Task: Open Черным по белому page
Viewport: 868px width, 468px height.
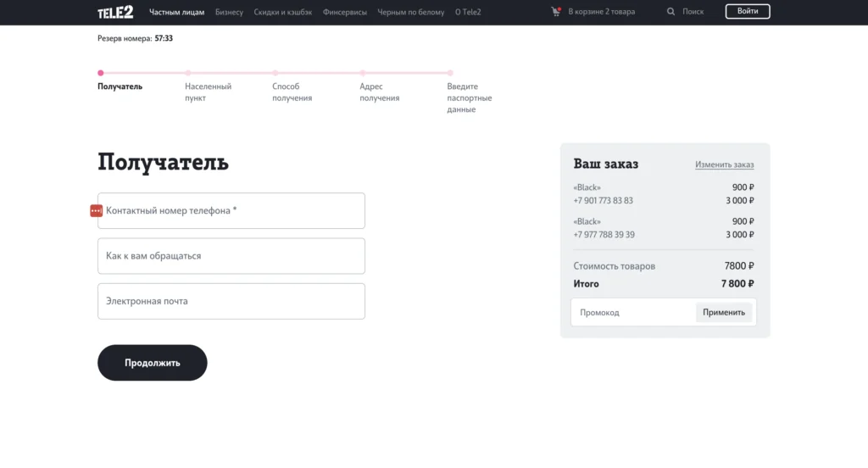Action: pos(411,12)
